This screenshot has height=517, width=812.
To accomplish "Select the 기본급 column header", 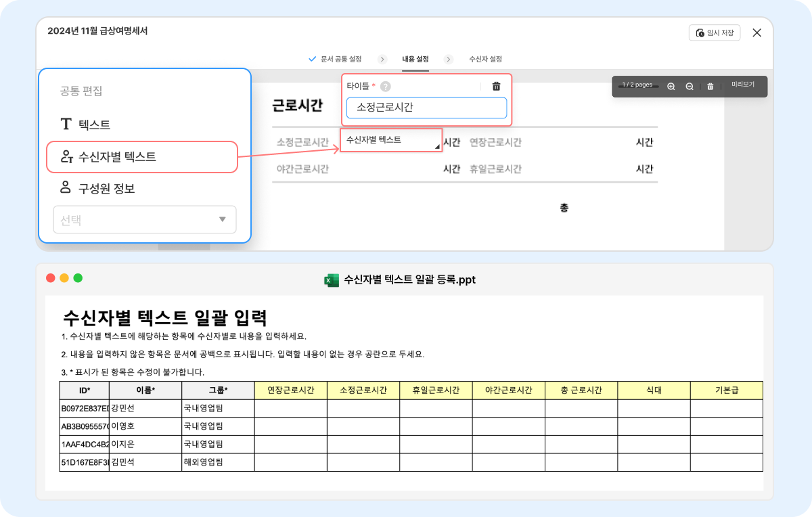I will point(727,390).
